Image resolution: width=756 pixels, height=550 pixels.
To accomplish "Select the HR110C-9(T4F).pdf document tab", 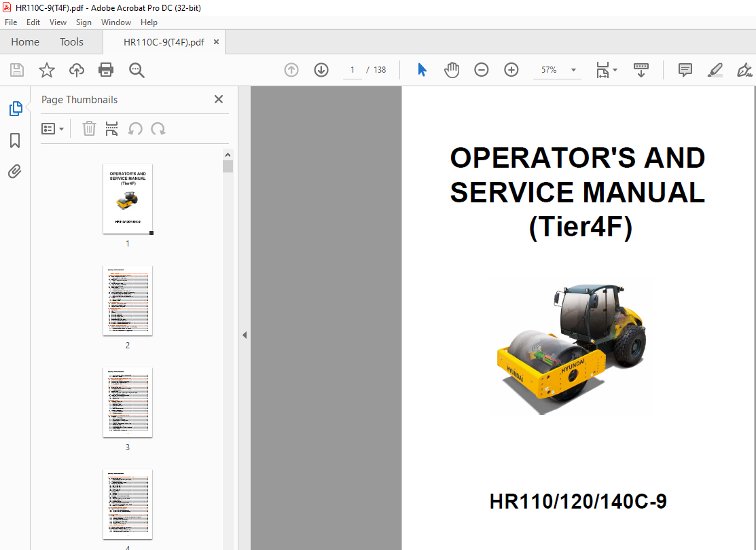I will (164, 42).
